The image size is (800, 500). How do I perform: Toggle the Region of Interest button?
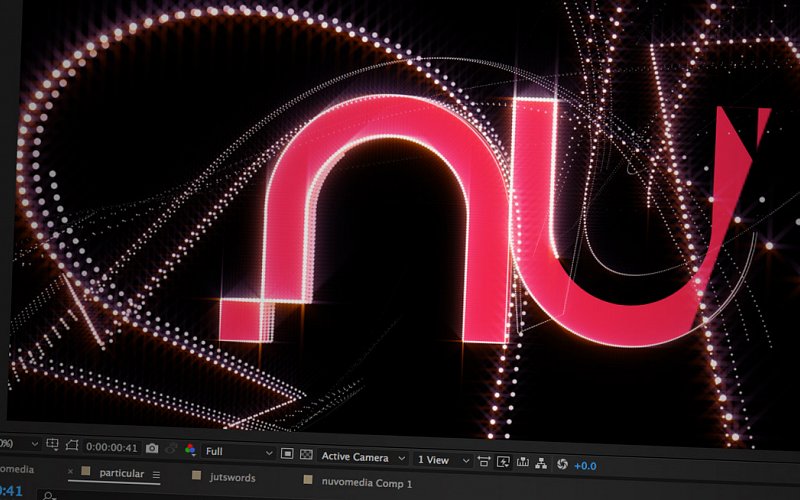pyautogui.click(x=287, y=453)
